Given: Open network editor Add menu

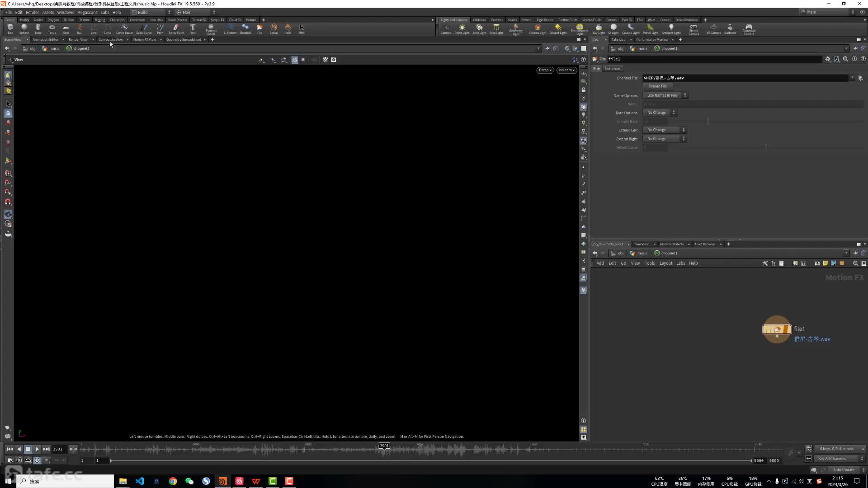Looking at the screenshot, I should [x=600, y=263].
